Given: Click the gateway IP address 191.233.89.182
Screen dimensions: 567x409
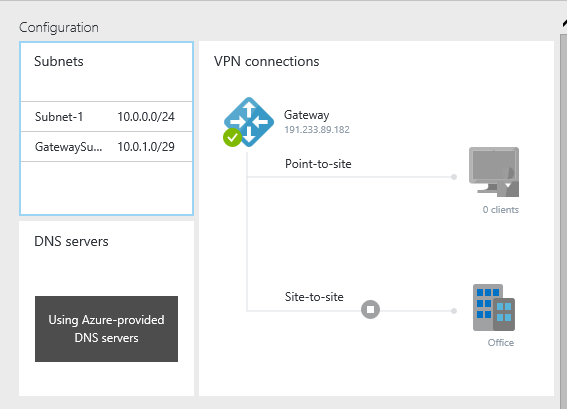Looking at the screenshot, I should tap(317, 130).
